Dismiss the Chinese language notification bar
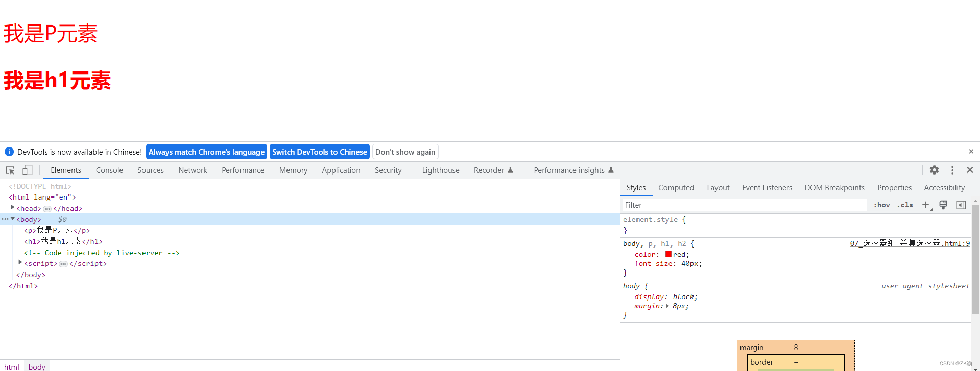 coord(971,152)
